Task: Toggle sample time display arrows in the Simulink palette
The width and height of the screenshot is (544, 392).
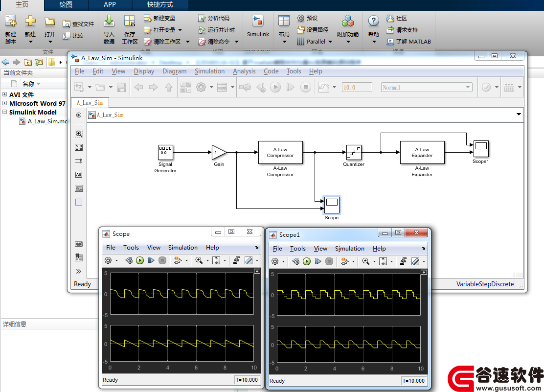Action: pyautogui.click(x=79, y=161)
